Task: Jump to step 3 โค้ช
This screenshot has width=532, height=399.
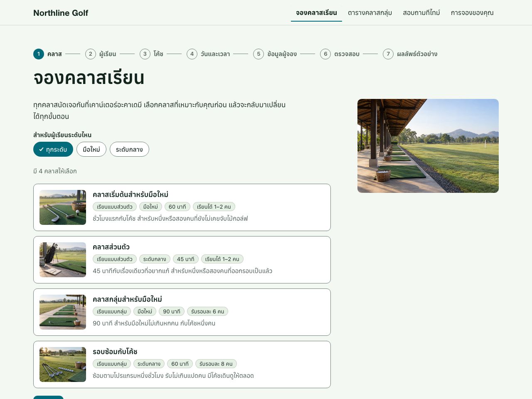Action: coord(152,54)
